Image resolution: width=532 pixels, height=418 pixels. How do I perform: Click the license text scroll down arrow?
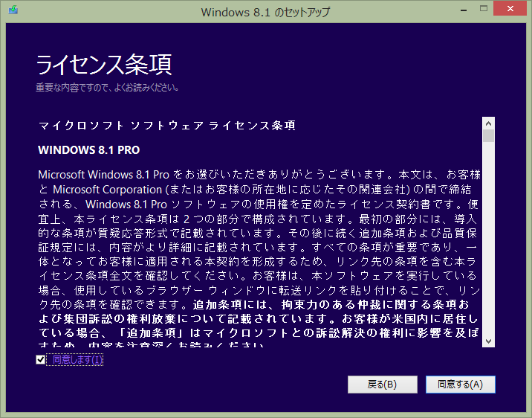(489, 341)
